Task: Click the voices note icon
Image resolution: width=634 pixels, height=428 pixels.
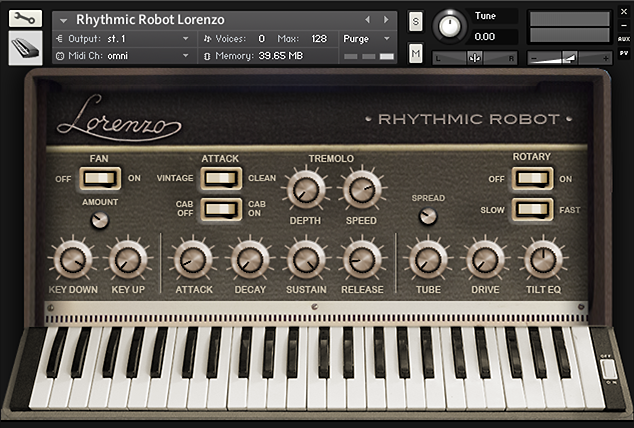Action: (x=207, y=39)
